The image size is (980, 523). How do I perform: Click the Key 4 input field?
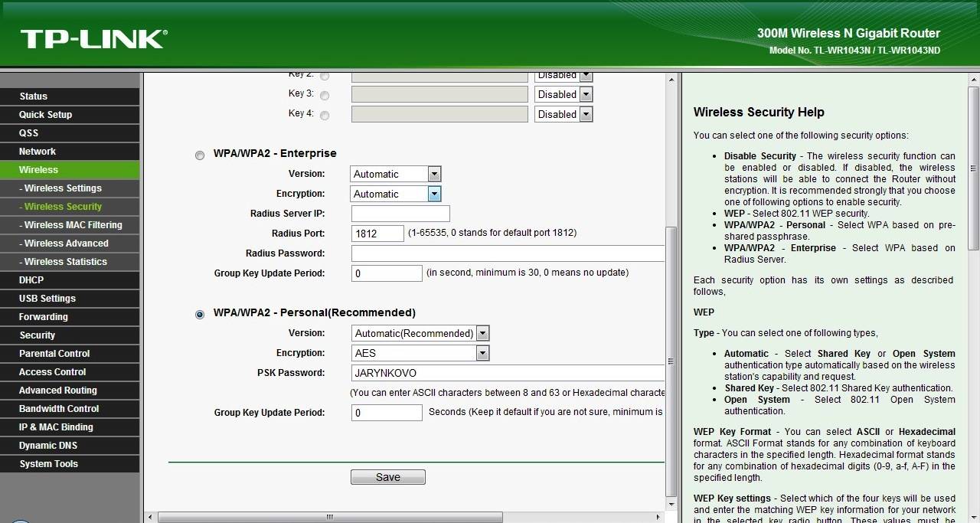tap(439, 114)
